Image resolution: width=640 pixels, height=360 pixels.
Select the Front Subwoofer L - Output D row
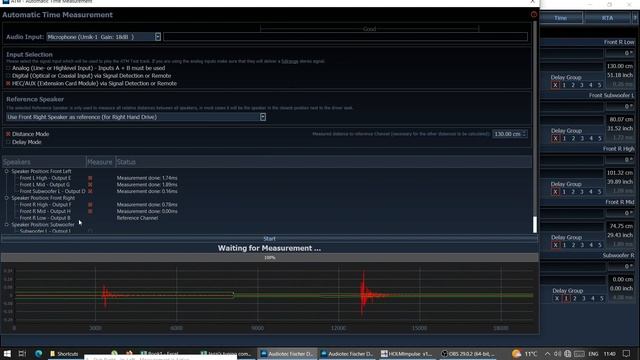coord(52,191)
